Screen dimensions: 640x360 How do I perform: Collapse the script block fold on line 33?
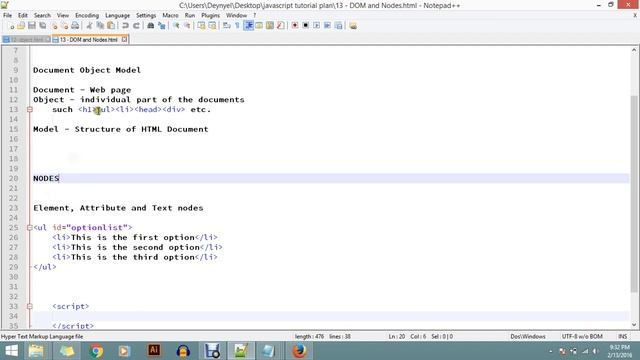click(29, 306)
